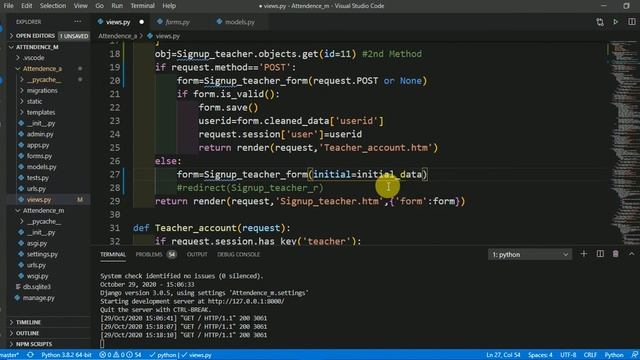The width and height of the screenshot is (640, 360).
Task: Open admin.py in the explorer
Action: tap(40, 134)
